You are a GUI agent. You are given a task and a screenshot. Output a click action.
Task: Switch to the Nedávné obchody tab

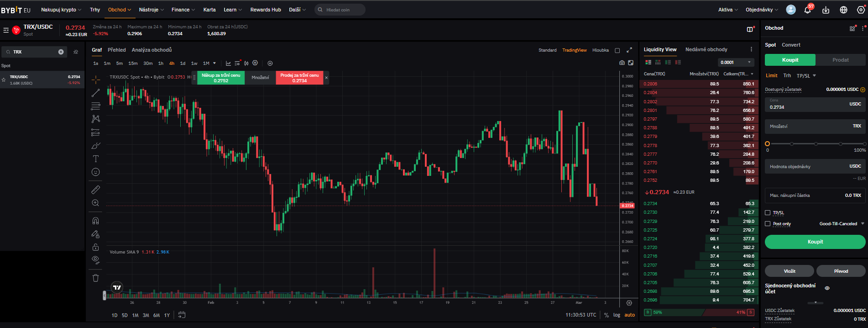coord(706,49)
